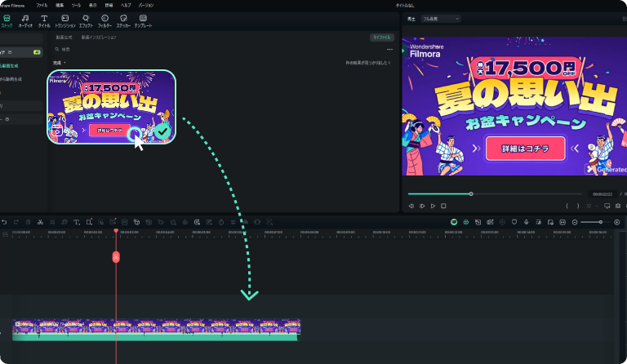Open the ストック stock media tab
Image resolution: width=627 pixels, height=364 pixels.
7,20
